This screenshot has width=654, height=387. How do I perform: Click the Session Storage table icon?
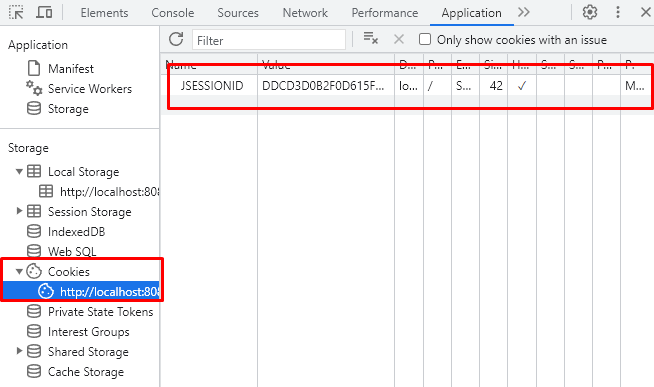34,211
